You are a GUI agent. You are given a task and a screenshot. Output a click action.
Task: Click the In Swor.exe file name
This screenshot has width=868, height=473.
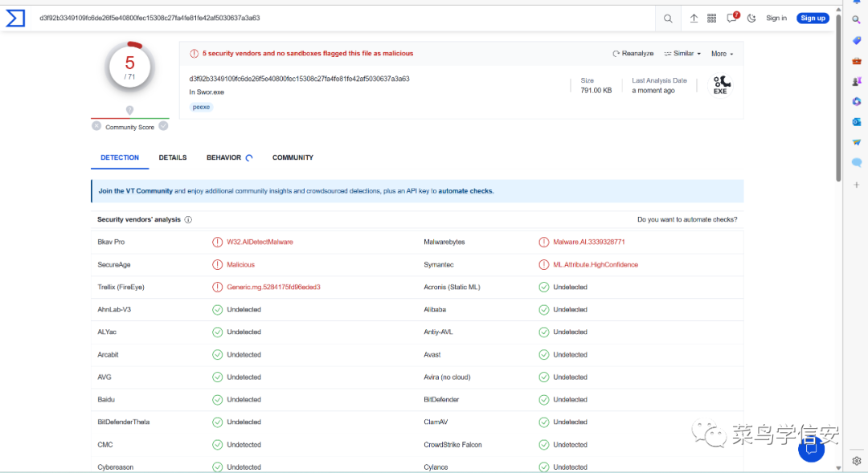tap(207, 92)
